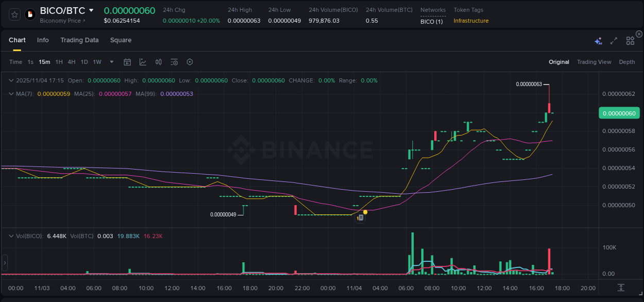Collapse the Vol(BICO) volume panel
The width and height of the screenshot is (644, 302).
tap(11, 237)
